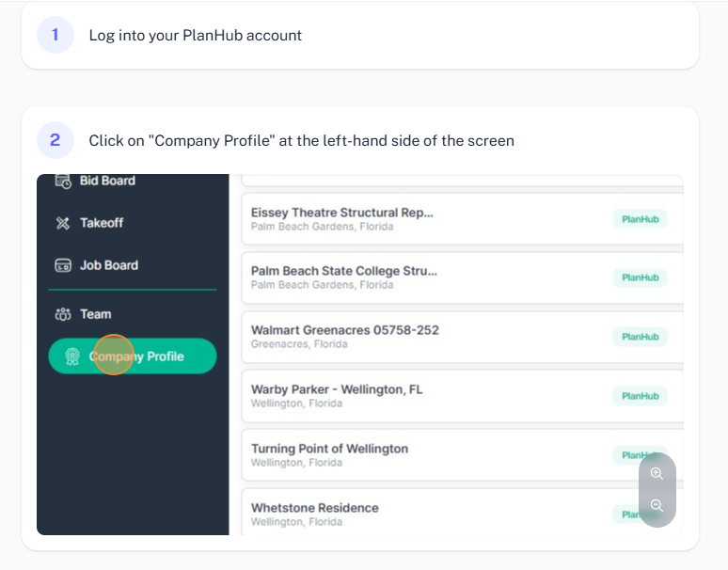This screenshot has height=570, width=728.
Task: Click PlanHub tag on Walmart Greenacres row
Action: click(641, 337)
